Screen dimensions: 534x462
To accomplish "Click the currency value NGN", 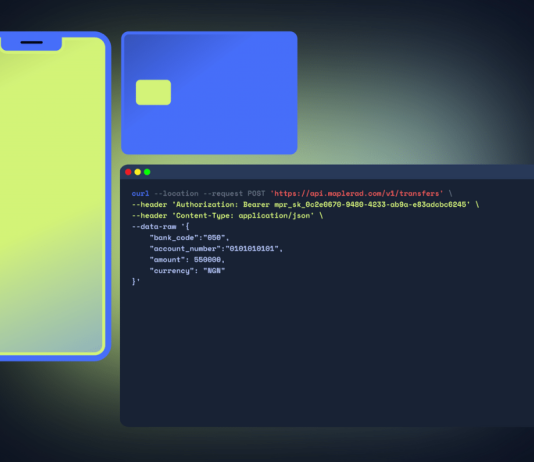I will click(x=214, y=271).
